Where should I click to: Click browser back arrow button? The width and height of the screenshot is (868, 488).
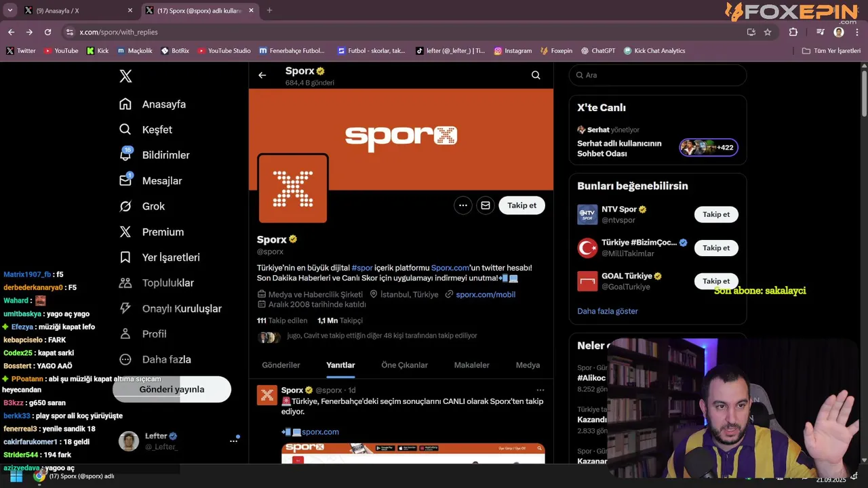click(x=11, y=32)
